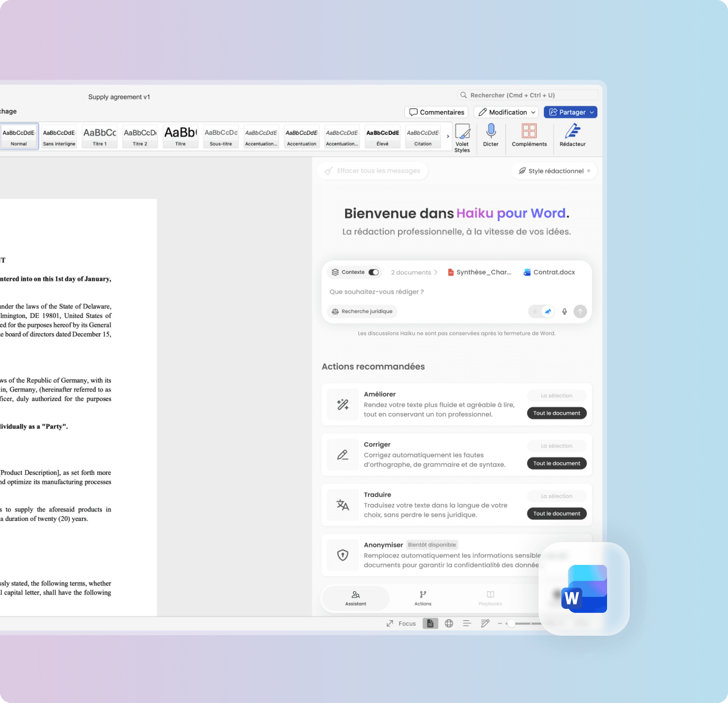
Task: Expand the 2 documents list chevron
Action: pyautogui.click(x=436, y=272)
